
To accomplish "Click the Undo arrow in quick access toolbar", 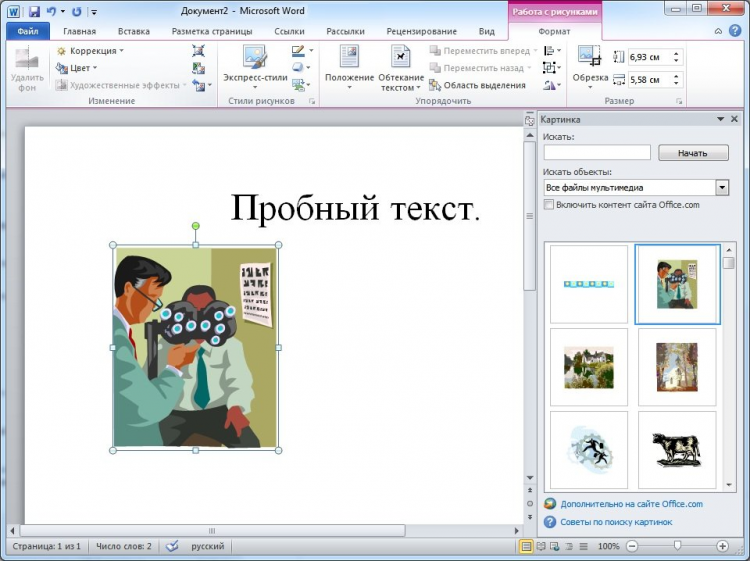I will tap(52, 12).
